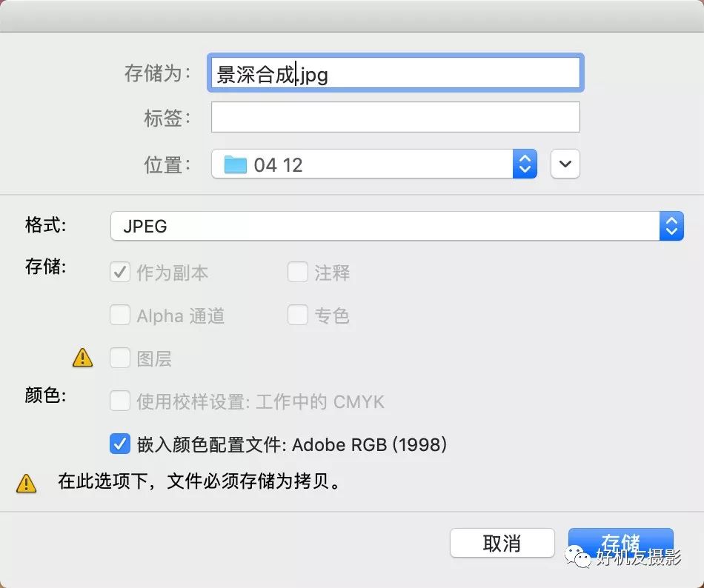Click the blue stepper arrows on 格式 dropdown
Image resolution: width=704 pixels, height=588 pixels.
tap(671, 226)
